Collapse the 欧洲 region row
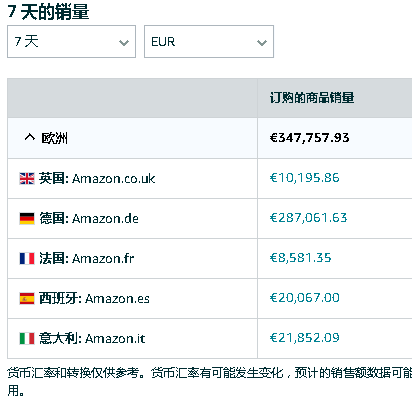This screenshot has width=412, height=403. [29, 137]
